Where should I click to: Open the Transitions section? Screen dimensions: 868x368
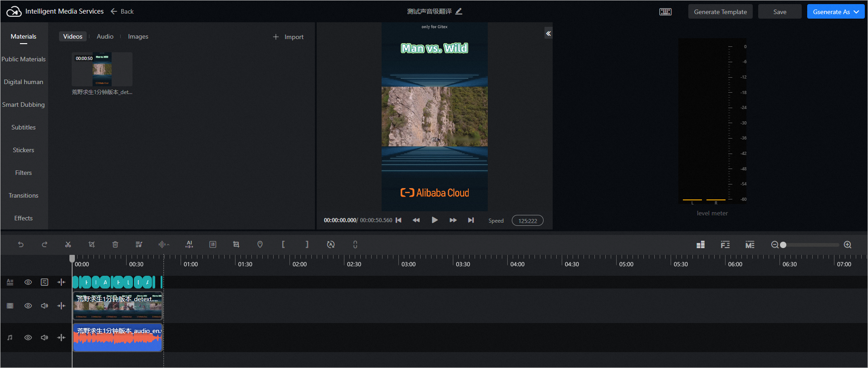pyautogui.click(x=24, y=195)
